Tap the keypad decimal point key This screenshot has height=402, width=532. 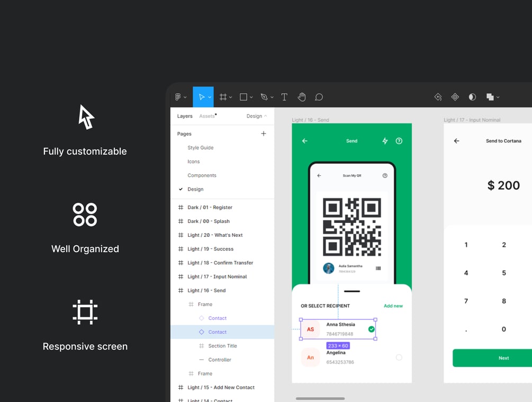pos(466,330)
